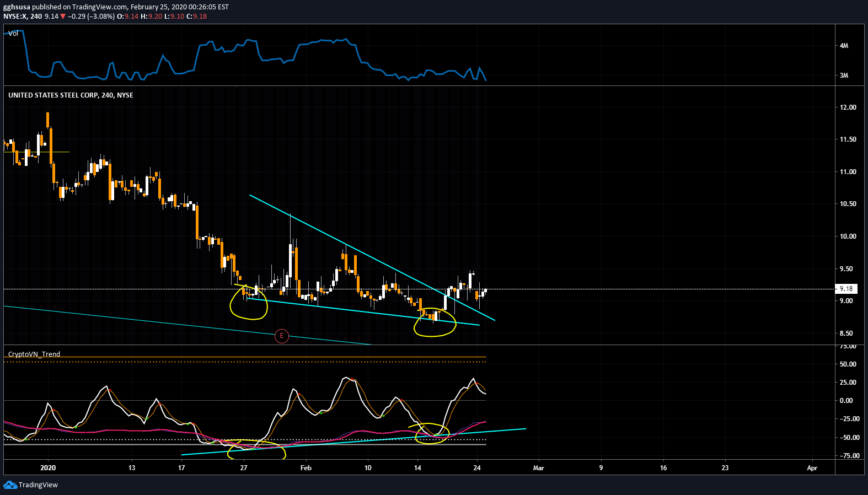Viewport: 868px width, 495px height.
Task: Click the price axis label 10.50
Action: click(x=848, y=204)
